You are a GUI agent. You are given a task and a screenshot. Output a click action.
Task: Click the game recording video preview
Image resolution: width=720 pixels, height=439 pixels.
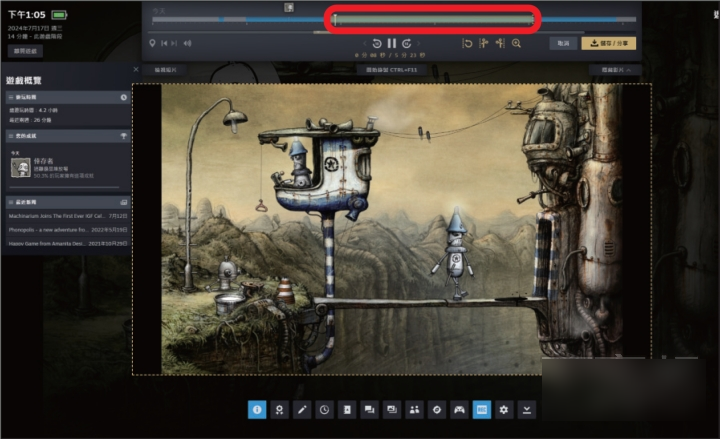(392, 229)
